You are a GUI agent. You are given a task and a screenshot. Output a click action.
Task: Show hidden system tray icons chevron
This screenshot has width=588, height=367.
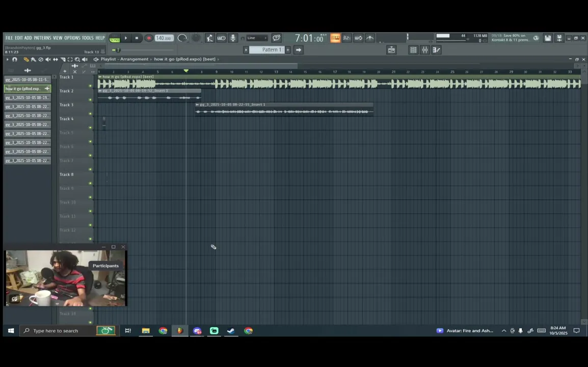[x=504, y=331]
